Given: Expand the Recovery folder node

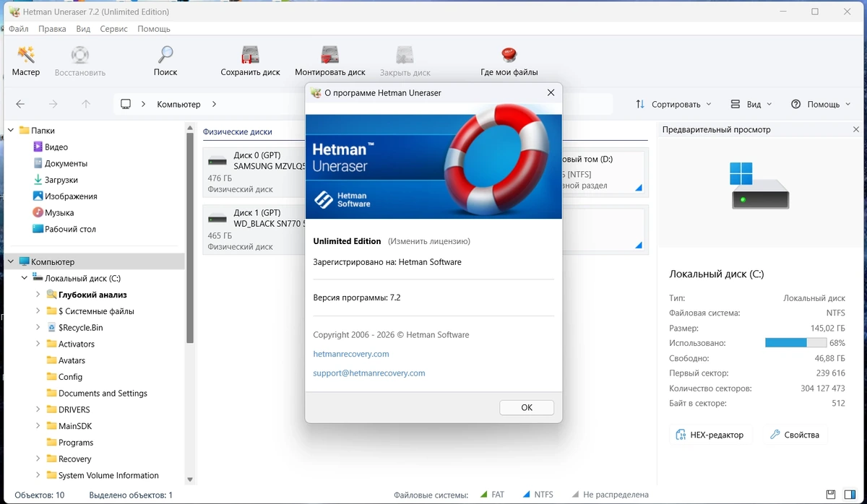Looking at the screenshot, I should click(x=38, y=459).
